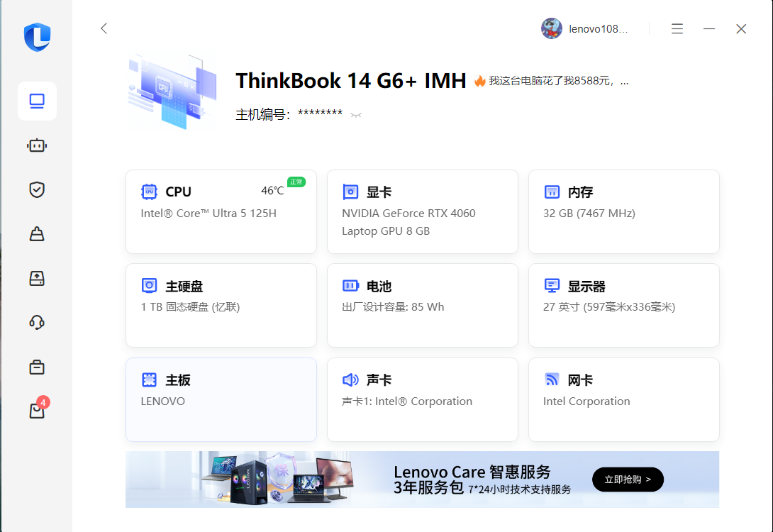This screenshot has width=773, height=532.
Task: Click the 立即抢购 button
Action: [628, 480]
